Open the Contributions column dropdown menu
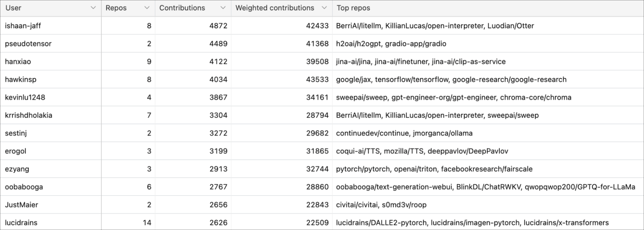 pos(223,8)
